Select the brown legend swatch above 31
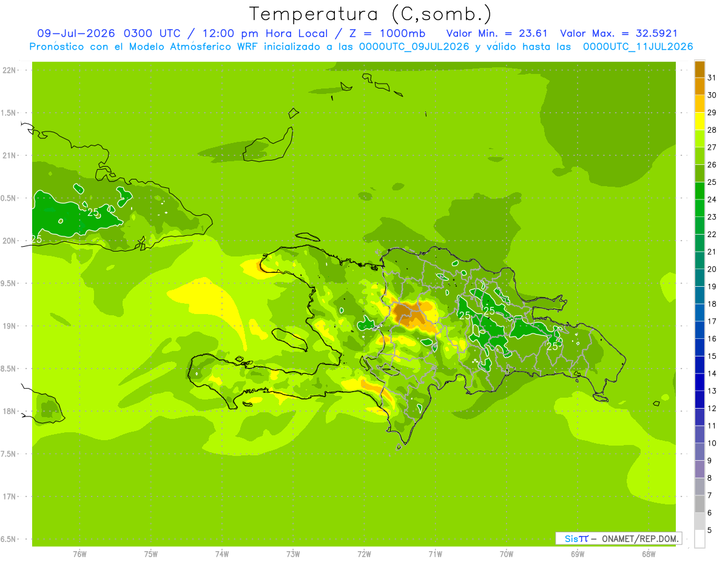Viewport: 728px width, 562px height. [x=699, y=69]
